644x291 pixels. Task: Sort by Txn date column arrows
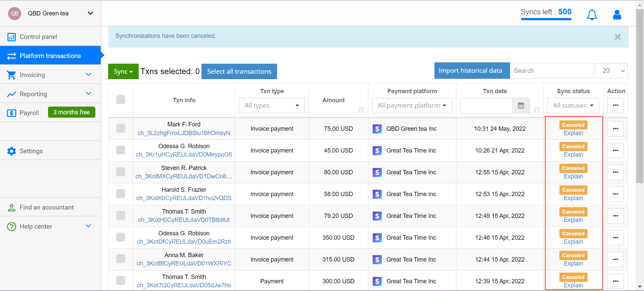click(537, 110)
